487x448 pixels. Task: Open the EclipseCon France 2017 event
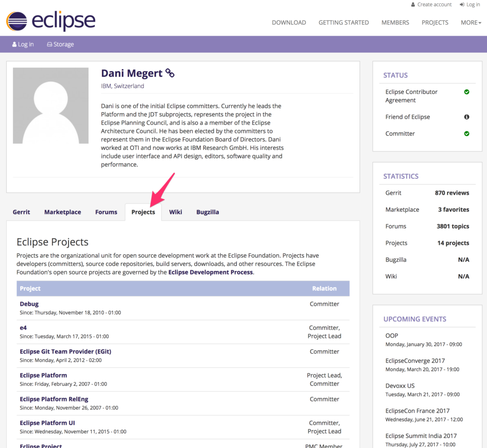[418, 411]
